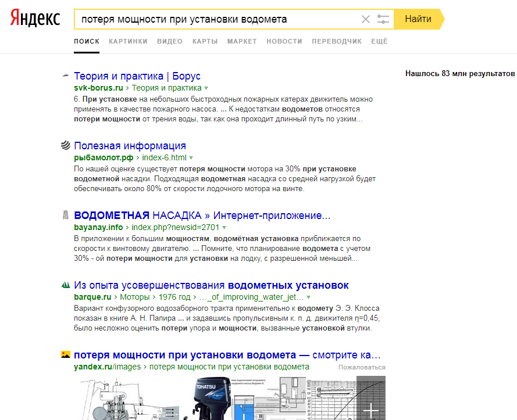Switch to the Карты tab
This screenshot has height=420, width=517.
(x=205, y=41)
